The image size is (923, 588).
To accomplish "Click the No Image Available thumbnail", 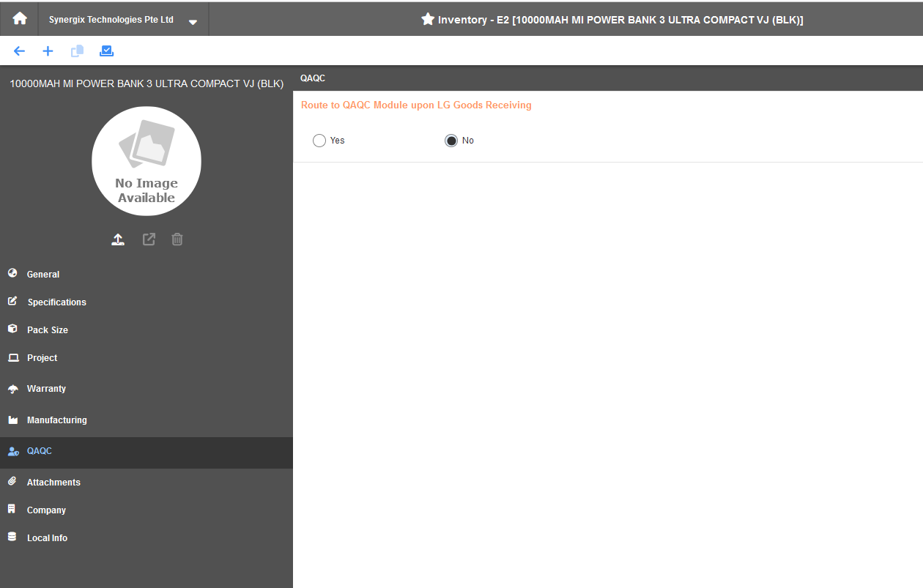I will [x=147, y=161].
